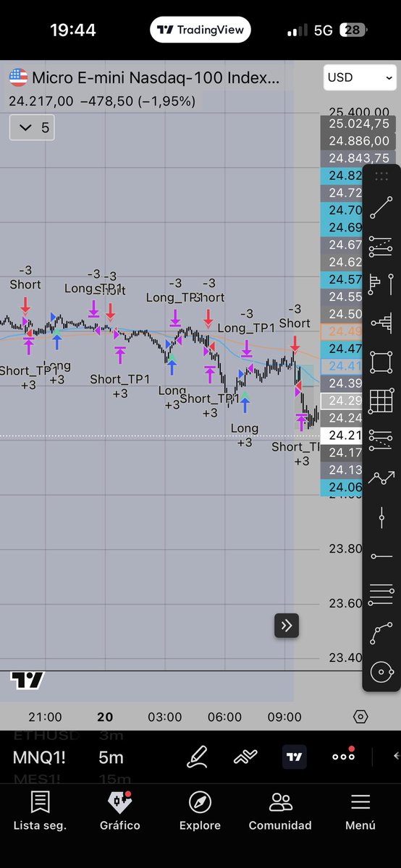Image resolution: width=401 pixels, height=868 pixels.
Task: Open the three-dots more options
Action: tap(343, 756)
